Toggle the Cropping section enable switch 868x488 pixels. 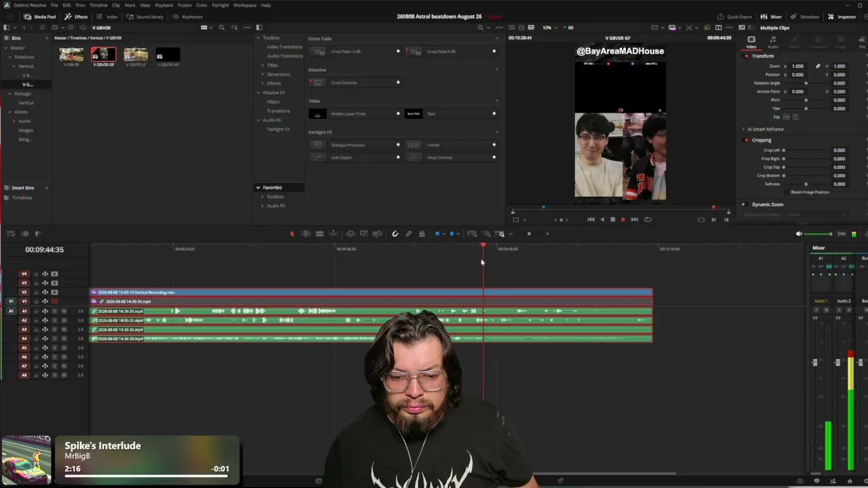click(747, 140)
